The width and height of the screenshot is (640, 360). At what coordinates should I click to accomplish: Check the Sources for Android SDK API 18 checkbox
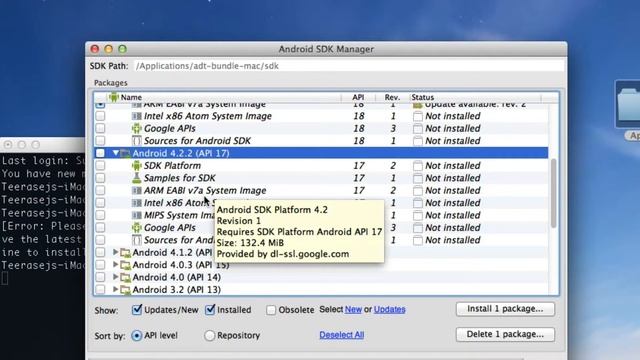[100, 141]
